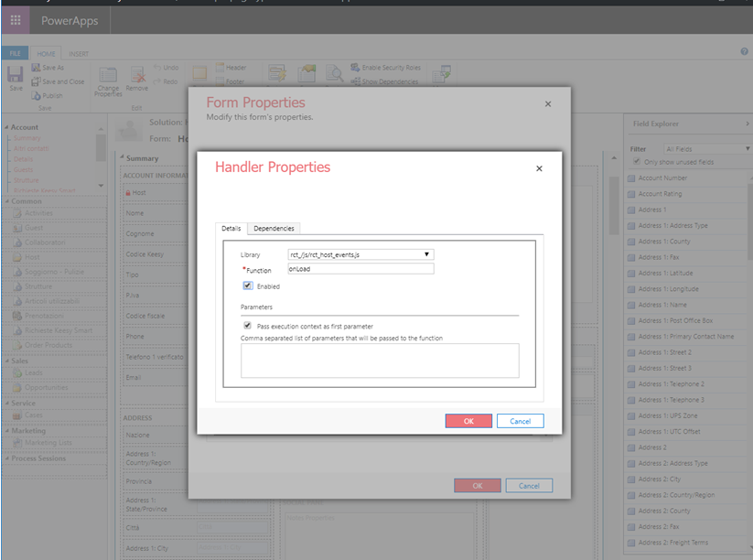Select Altri contatti in Account tree
The height and width of the screenshot is (560, 753).
31,148
